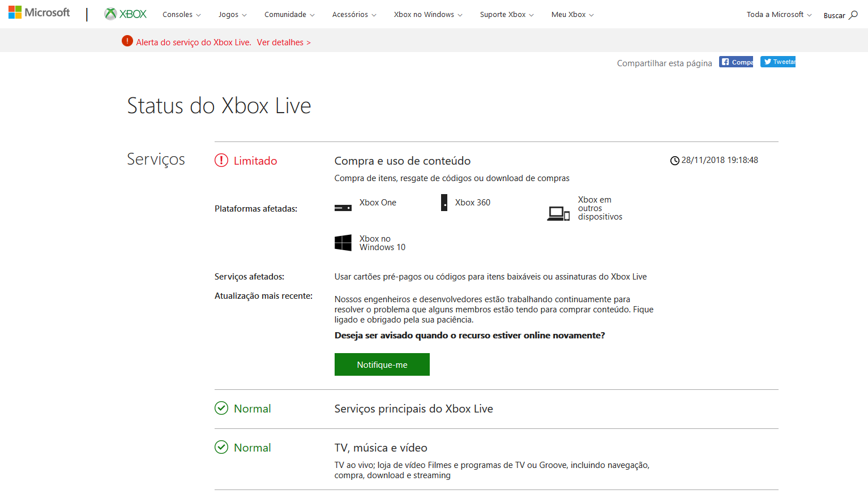Image resolution: width=868 pixels, height=494 pixels.
Task: Click Plataformas afetadas label
Action: pos(256,209)
